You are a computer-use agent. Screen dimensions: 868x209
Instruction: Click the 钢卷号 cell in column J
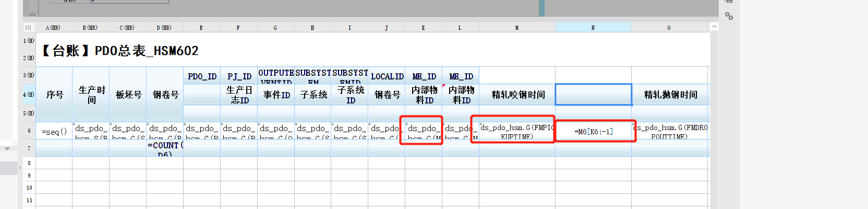click(x=387, y=95)
